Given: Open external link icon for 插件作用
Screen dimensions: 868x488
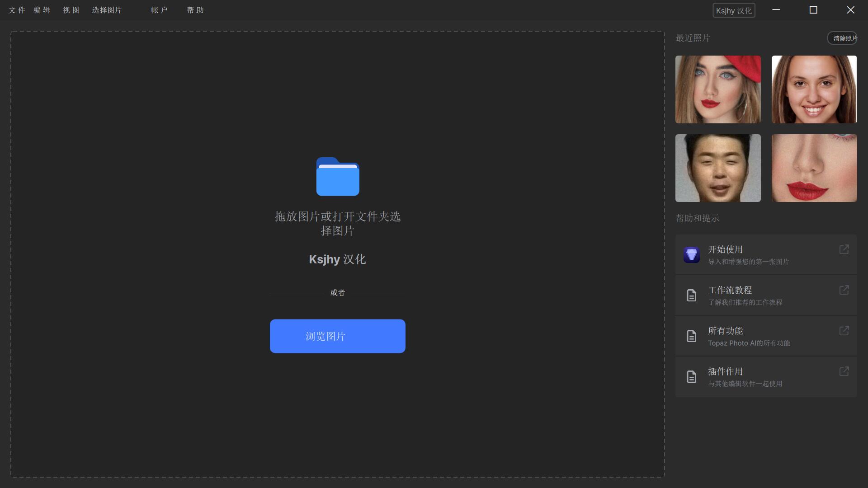Looking at the screenshot, I should (844, 371).
